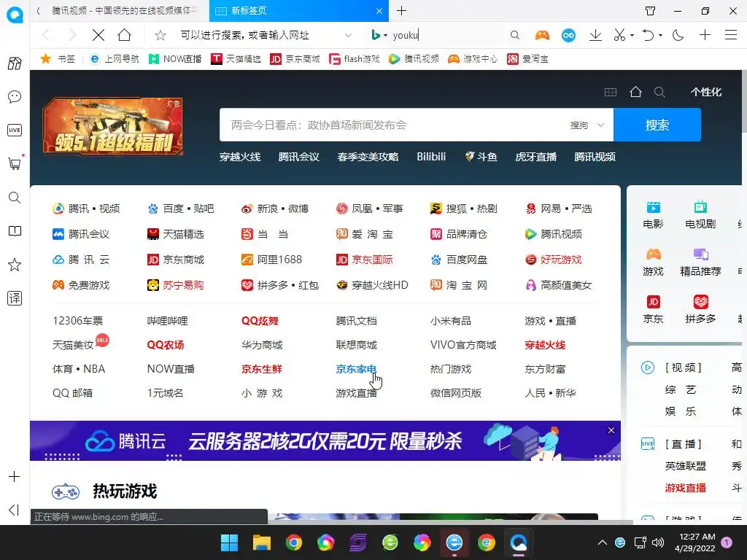Open 虎牙直播 quick link

(536, 157)
